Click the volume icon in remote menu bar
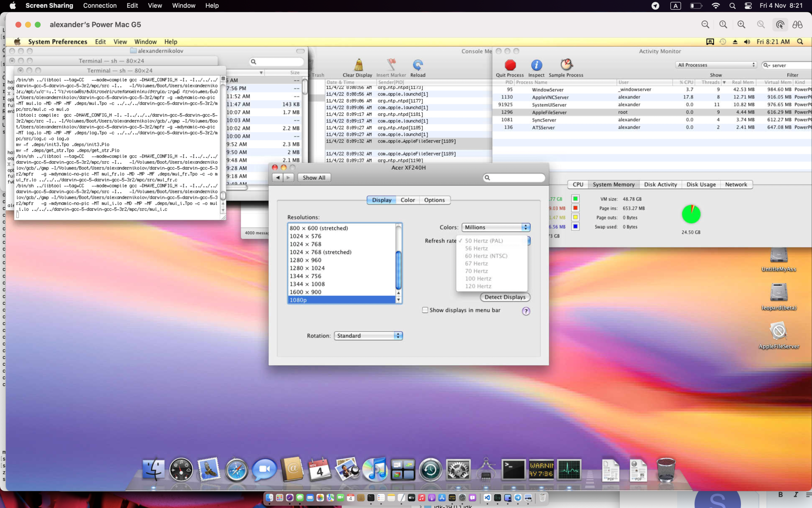Viewport: 812px width, 508px height. pos(747,42)
